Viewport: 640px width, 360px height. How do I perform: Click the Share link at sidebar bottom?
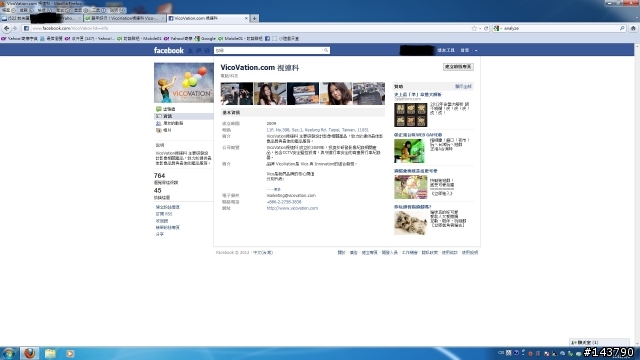[x=160, y=234]
